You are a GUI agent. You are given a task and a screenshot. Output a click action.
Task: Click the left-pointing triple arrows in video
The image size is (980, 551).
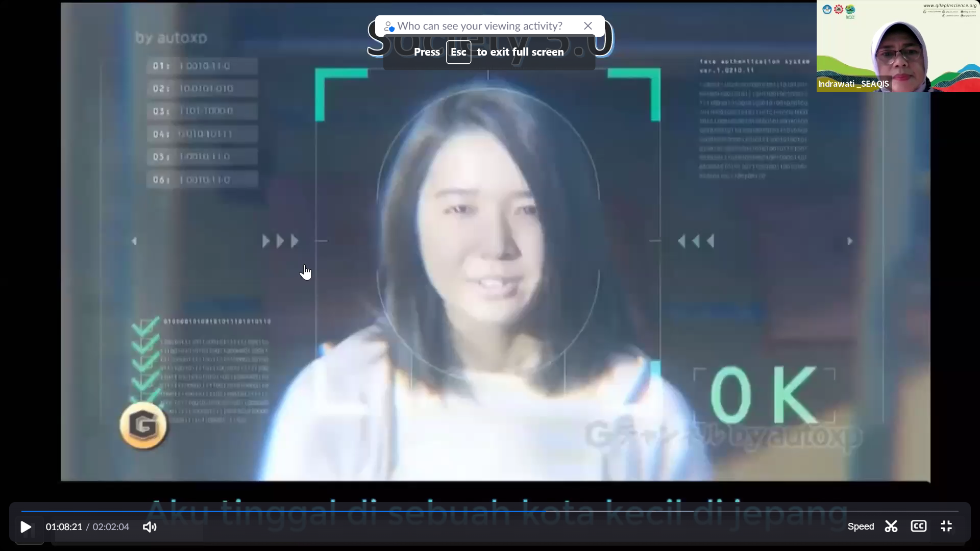point(696,241)
